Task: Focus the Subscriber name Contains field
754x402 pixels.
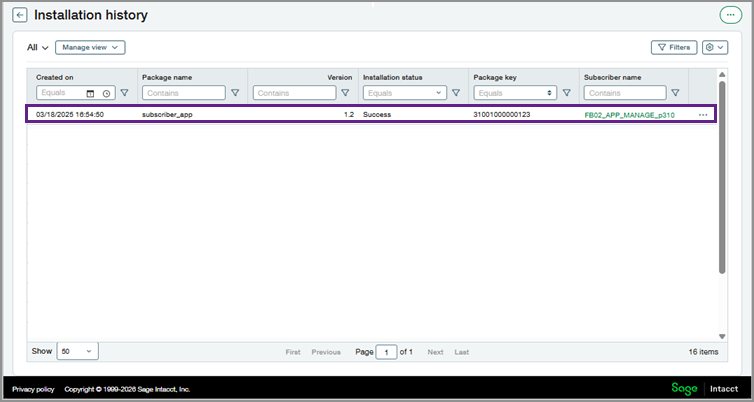Action: 625,93
